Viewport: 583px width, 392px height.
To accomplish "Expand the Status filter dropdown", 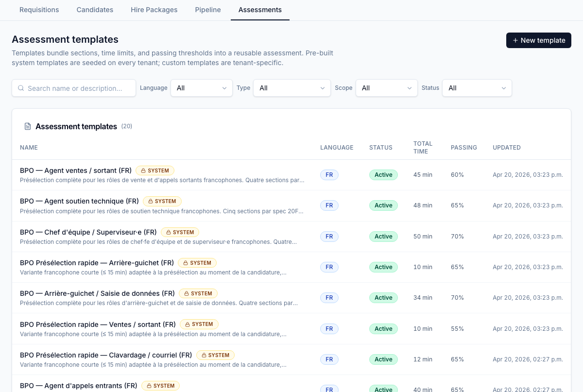I will 477,88.
